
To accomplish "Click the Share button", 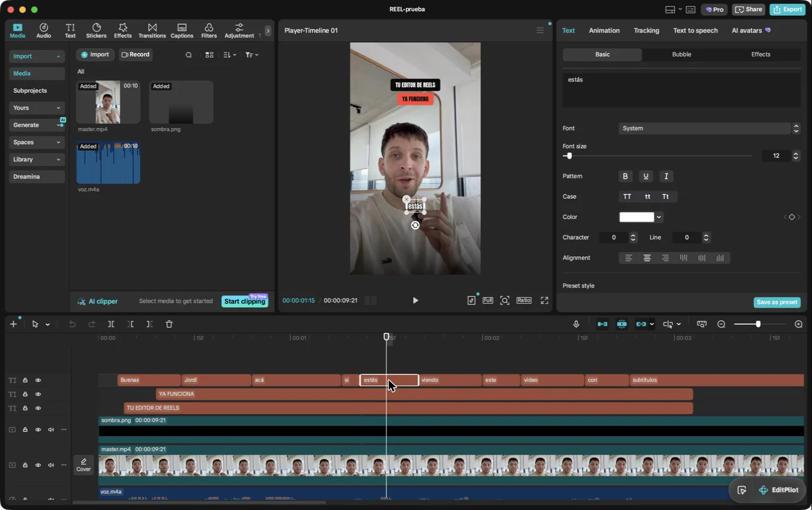I will [749, 9].
